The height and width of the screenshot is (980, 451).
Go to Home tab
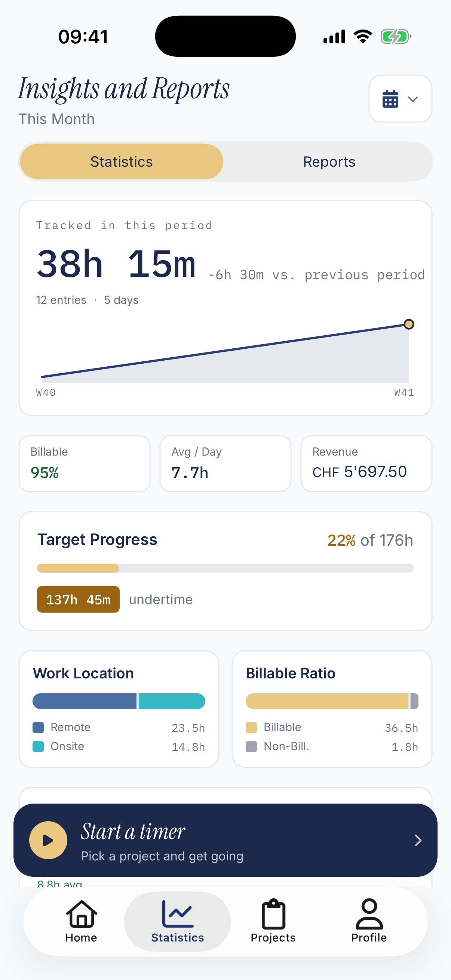pyautogui.click(x=81, y=921)
